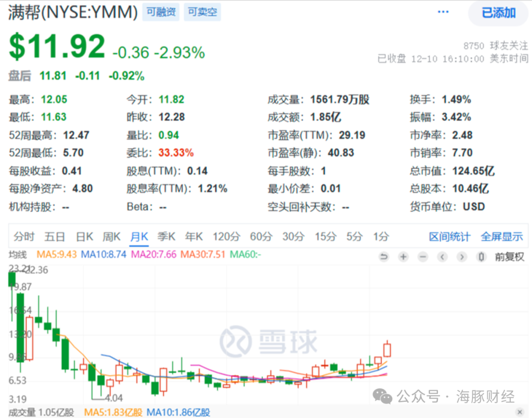Screen dimensions: 532x418
Task: Click the 均线 moving average label
Action: (18, 254)
